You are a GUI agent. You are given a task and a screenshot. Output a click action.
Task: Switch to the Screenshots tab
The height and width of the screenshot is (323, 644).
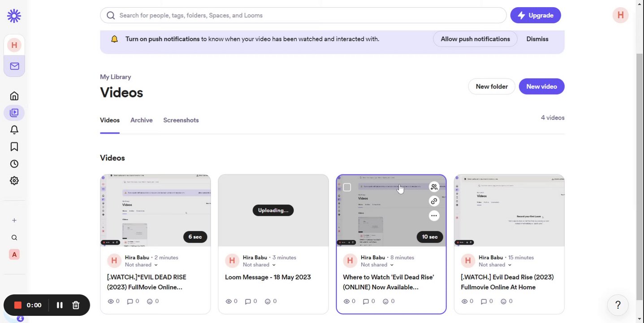181,120
